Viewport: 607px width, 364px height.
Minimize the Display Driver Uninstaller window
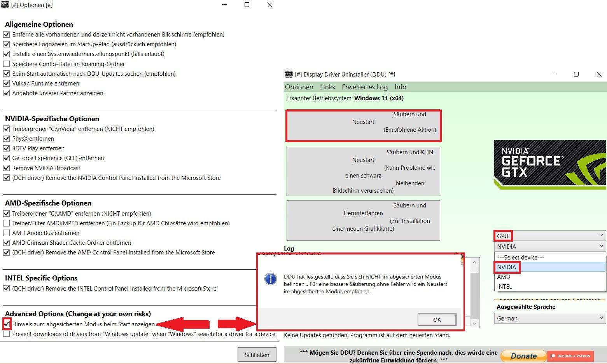[x=553, y=74]
